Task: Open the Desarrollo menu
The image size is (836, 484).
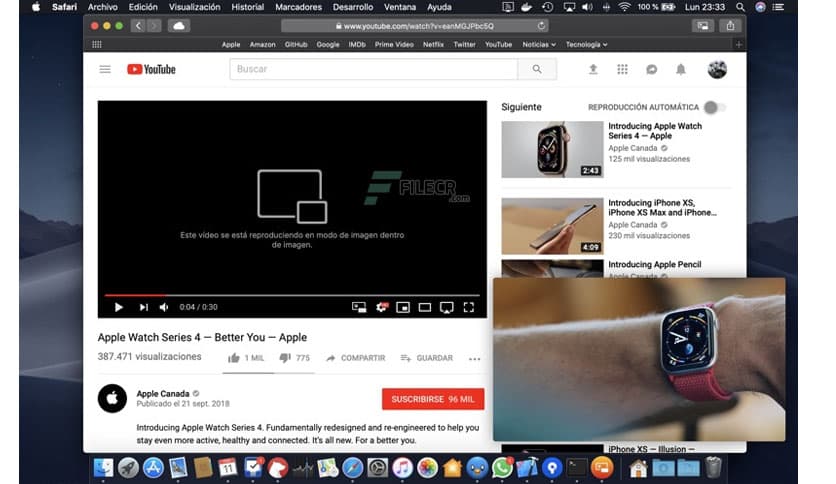Action: pyautogui.click(x=353, y=7)
